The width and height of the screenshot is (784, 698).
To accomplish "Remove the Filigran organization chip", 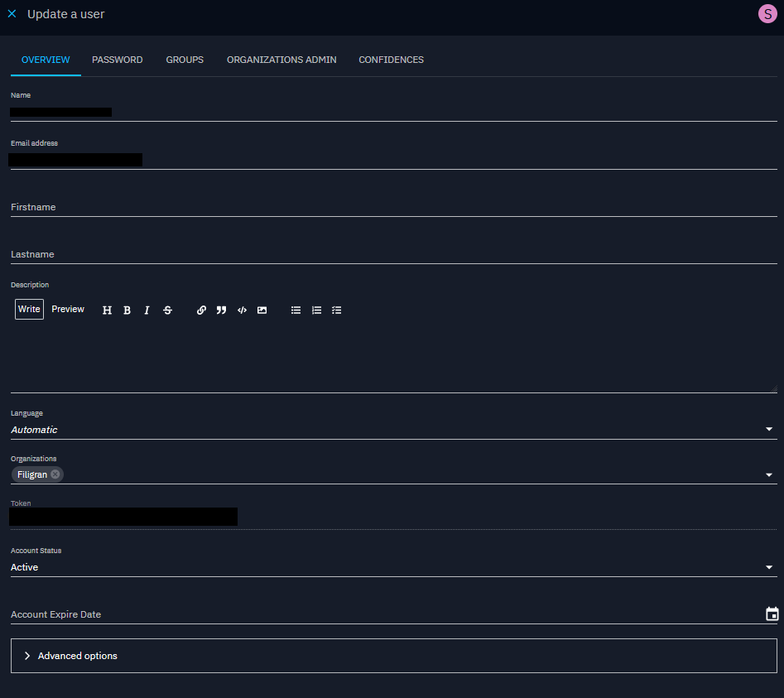I will click(x=55, y=474).
